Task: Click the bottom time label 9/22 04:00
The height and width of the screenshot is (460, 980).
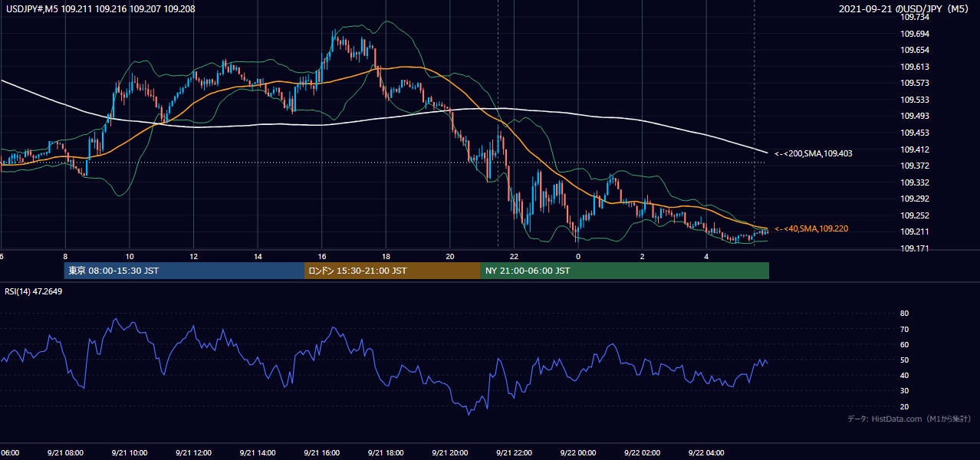Action: pyautogui.click(x=706, y=453)
